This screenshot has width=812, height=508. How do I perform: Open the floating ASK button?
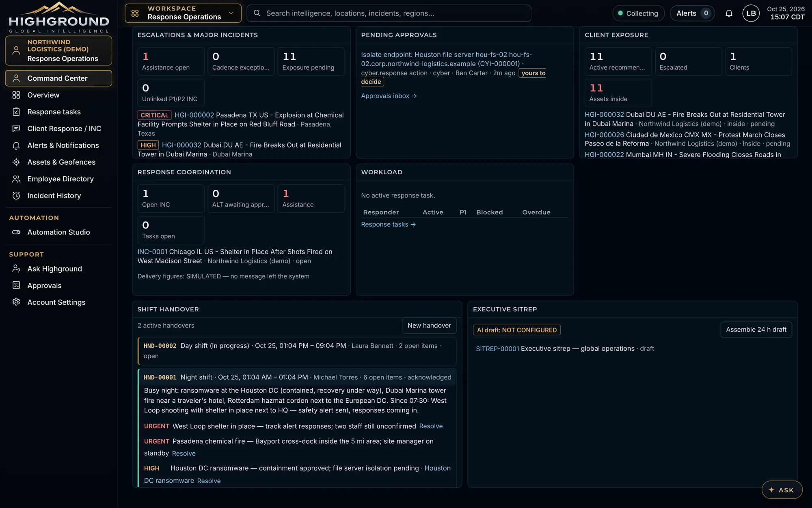pyautogui.click(x=782, y=490)
